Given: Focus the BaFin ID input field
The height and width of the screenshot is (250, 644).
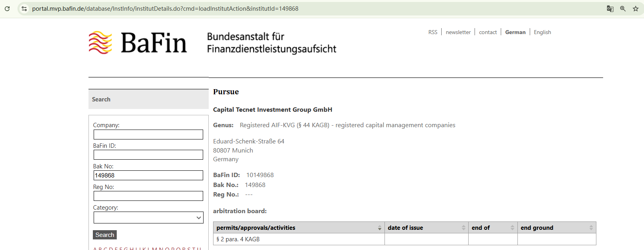Looking at the screenshot, I should pyautogui.click(x=148, y=155).
